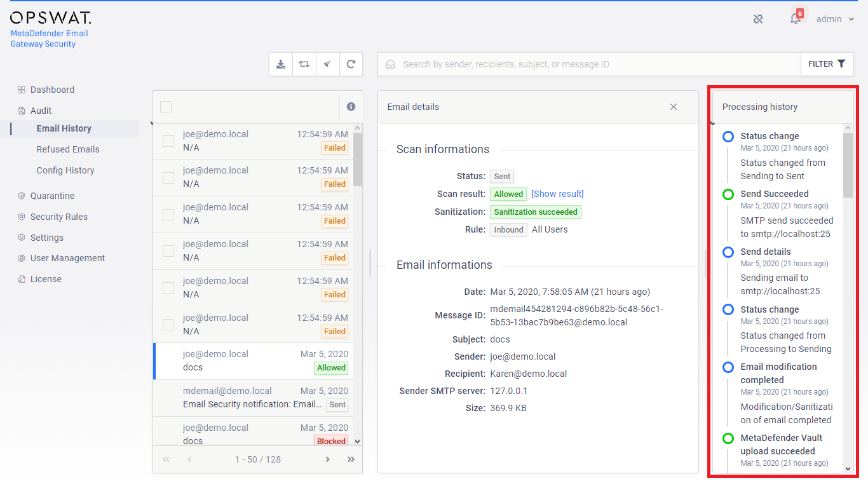Close the Email details panel
868x488 pixels.
click(x=674, y=107)
